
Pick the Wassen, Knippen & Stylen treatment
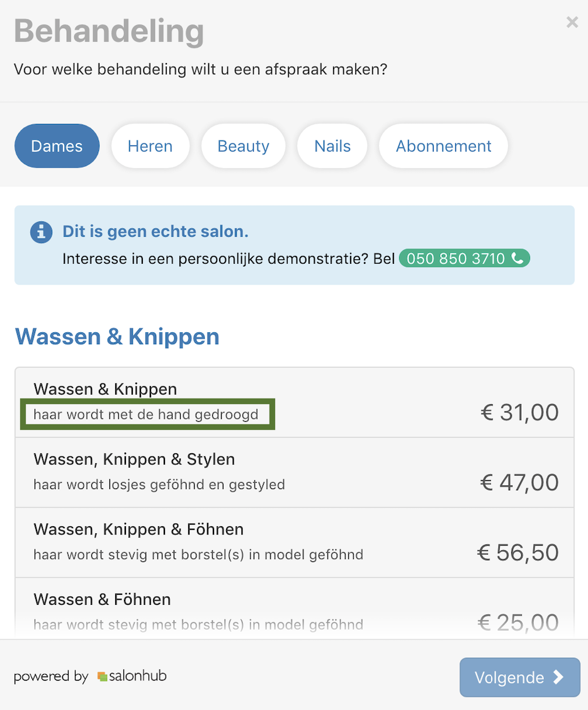pyautogui.click(x=295, y=472)
